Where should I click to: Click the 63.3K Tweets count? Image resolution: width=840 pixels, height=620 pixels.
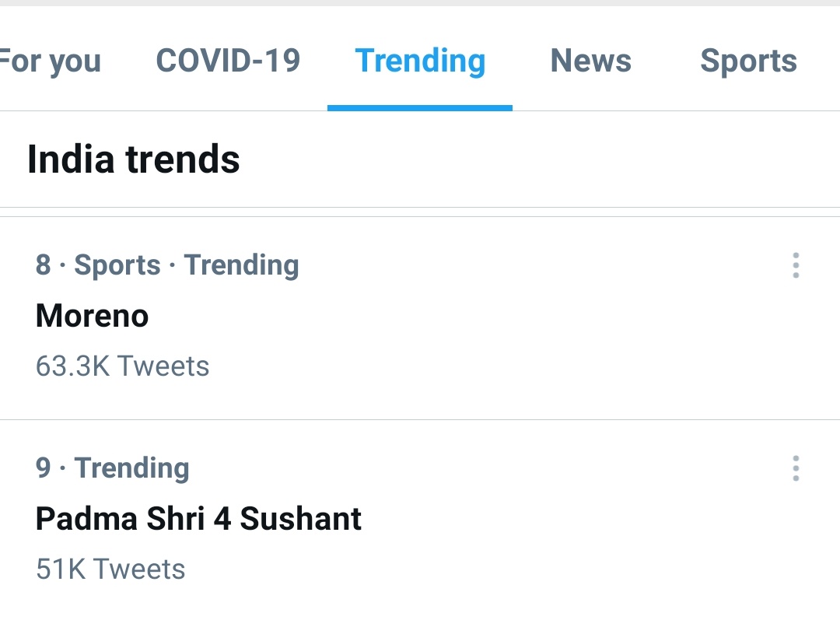click(x=122, y=366)
